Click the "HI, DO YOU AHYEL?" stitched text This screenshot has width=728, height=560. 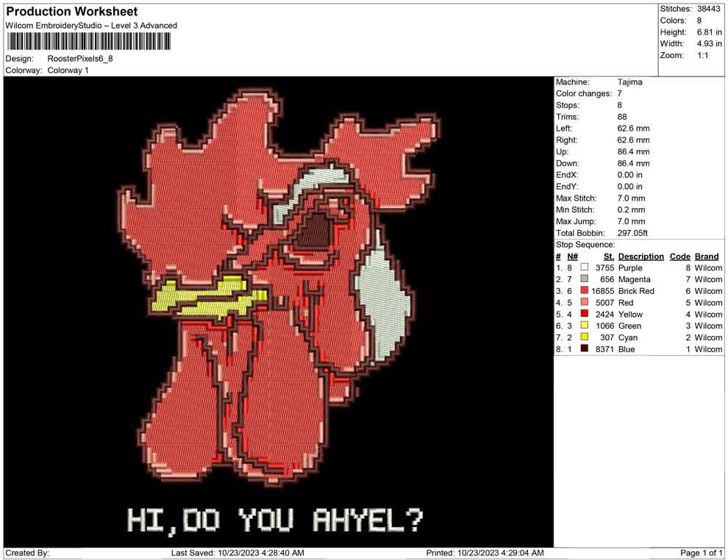pos(275,520)
